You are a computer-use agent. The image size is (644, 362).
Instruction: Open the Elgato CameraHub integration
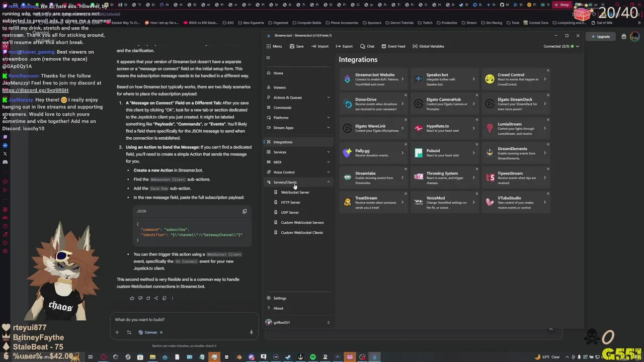(445, 104)
